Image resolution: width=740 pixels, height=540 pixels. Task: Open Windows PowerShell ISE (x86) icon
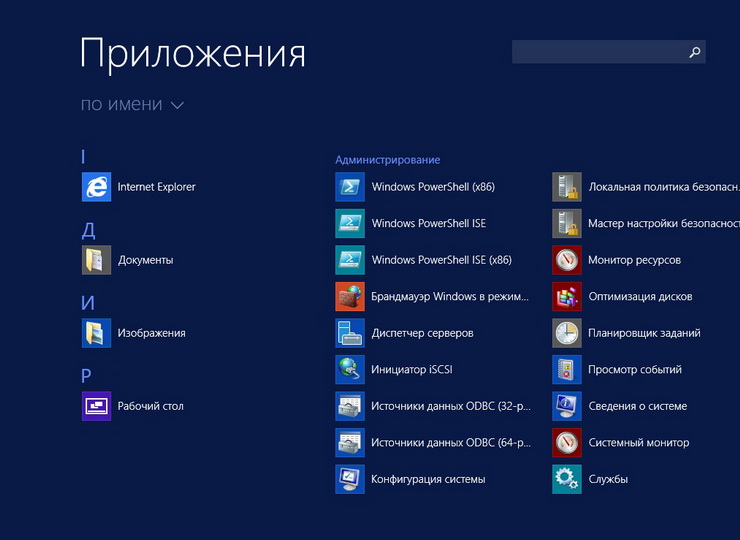[350, 260]
